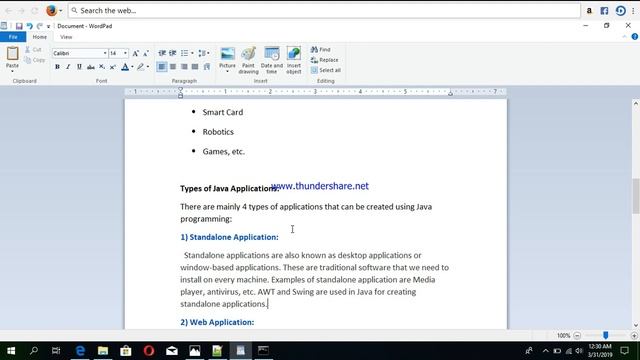The width and height of the screenshot is (640, 360).
Task: Click the '2) Web Application:' heading text
Action: click(217, 322)
